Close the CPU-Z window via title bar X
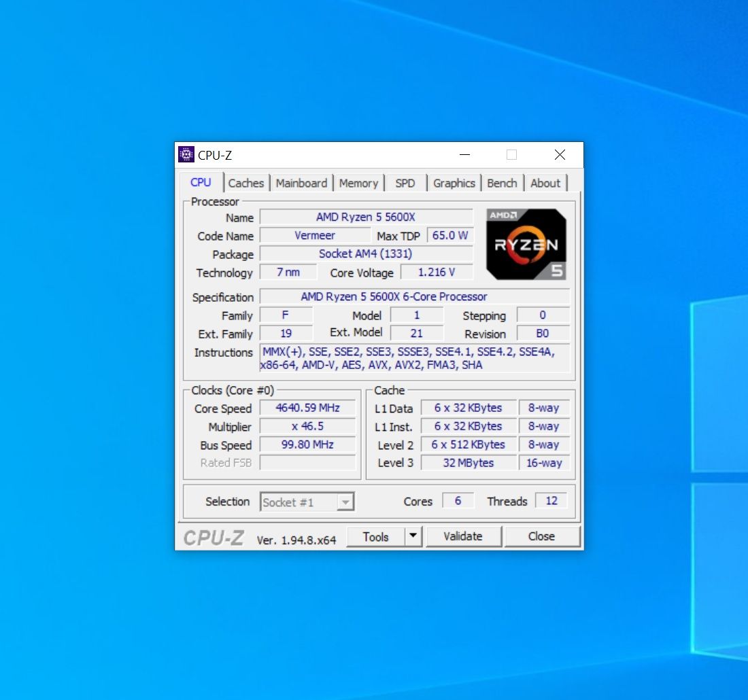Image resolution: width=748 pixels, height=700 pixels. (x=560, y=154)
